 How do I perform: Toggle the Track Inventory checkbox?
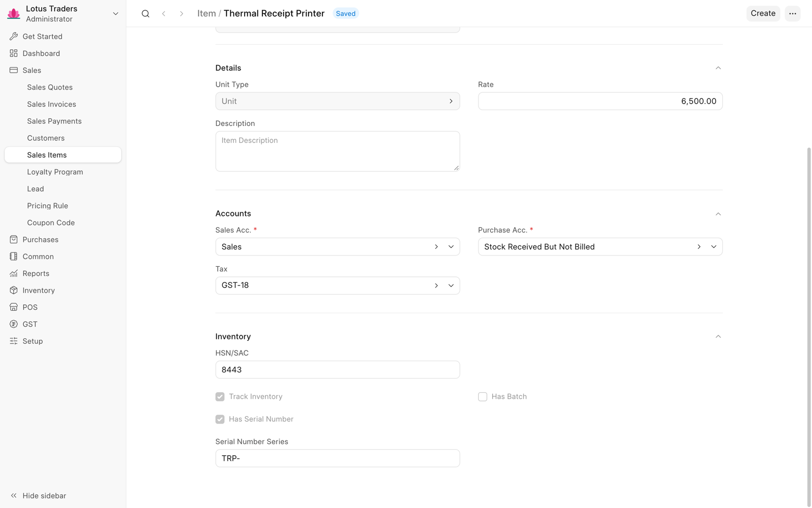pyautogui.click(x=220, y=397)
